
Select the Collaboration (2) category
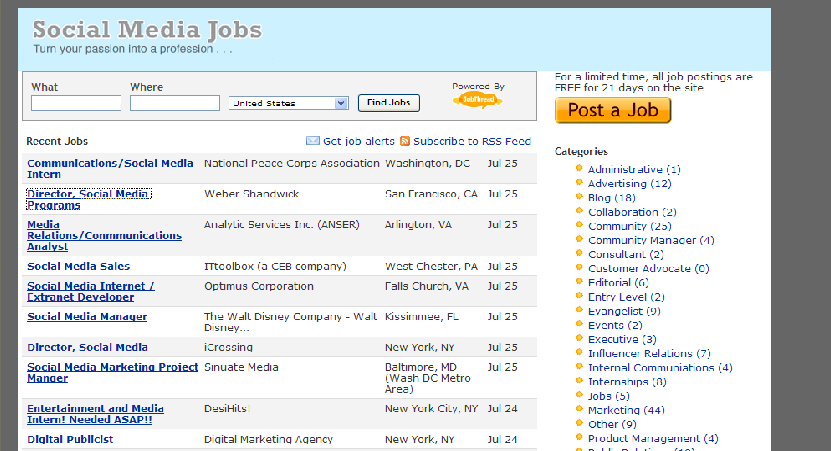tap(632, 212)
